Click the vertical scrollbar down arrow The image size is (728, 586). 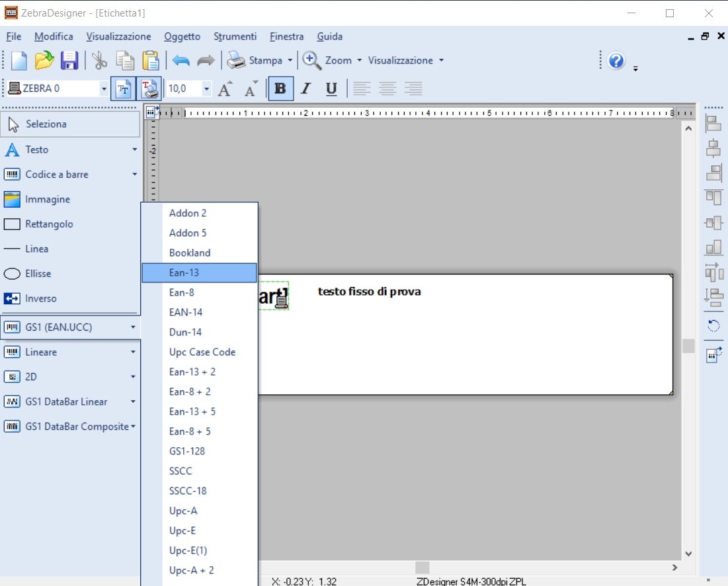click(x=688, y=554)
